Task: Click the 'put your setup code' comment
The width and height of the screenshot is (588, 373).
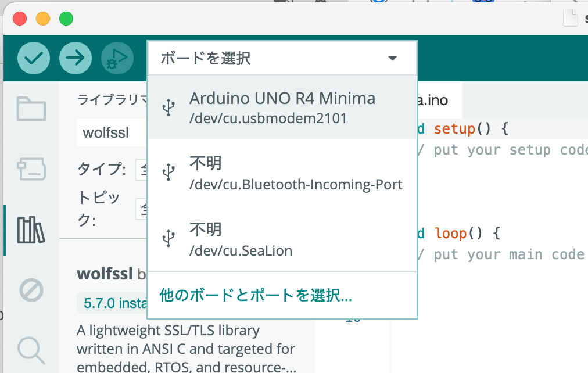Action: tap(503, 150)
